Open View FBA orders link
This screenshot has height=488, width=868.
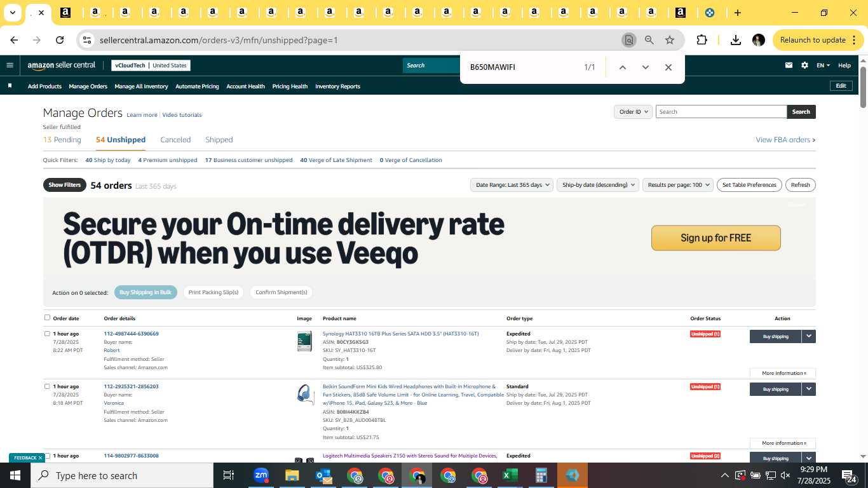pos(785,140)
